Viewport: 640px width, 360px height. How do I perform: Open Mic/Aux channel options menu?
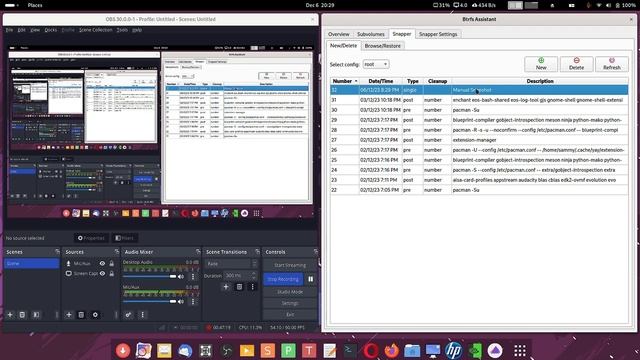pyautogui.click(x=193, y=302)
